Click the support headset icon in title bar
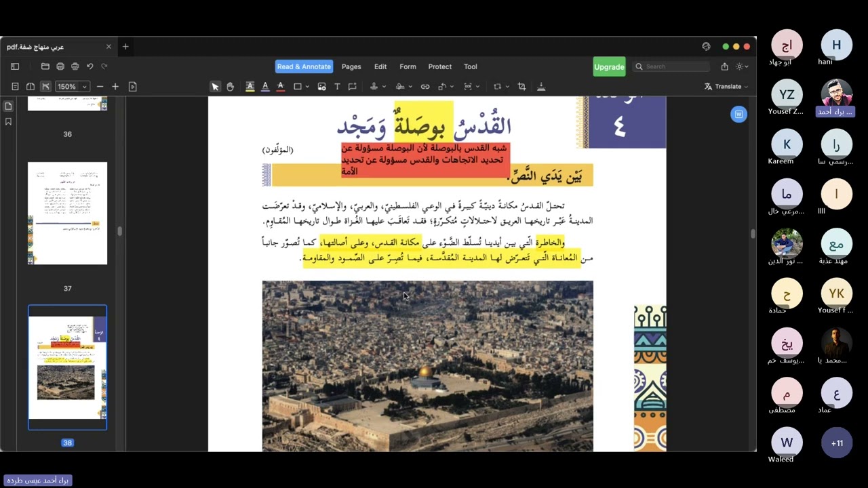Viewport: 868px width, 488px height. click(706, 47)
